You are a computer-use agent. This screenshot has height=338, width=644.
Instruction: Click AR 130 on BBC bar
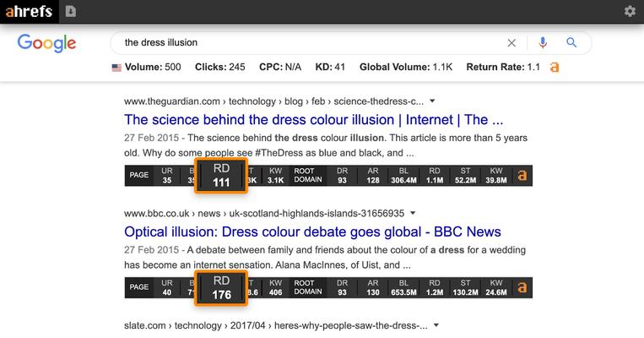(373, 287)
